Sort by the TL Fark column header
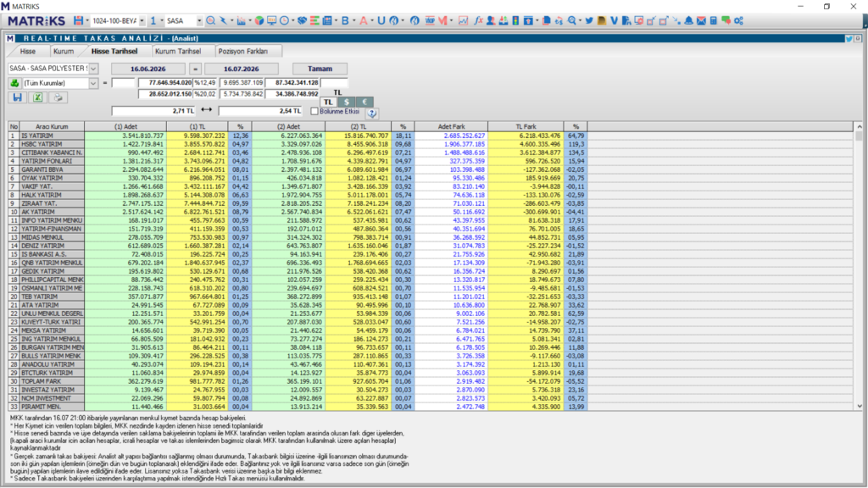 pos(526,127)
